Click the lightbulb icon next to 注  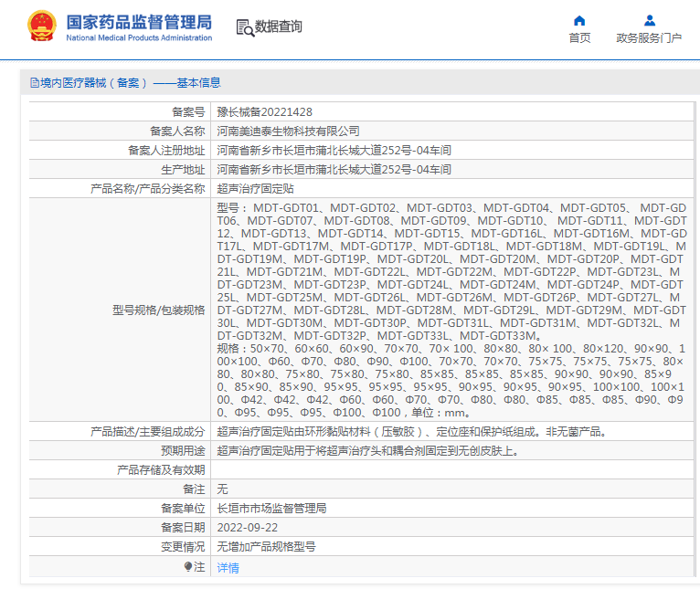pyautogui.click(x=188, y=567)
